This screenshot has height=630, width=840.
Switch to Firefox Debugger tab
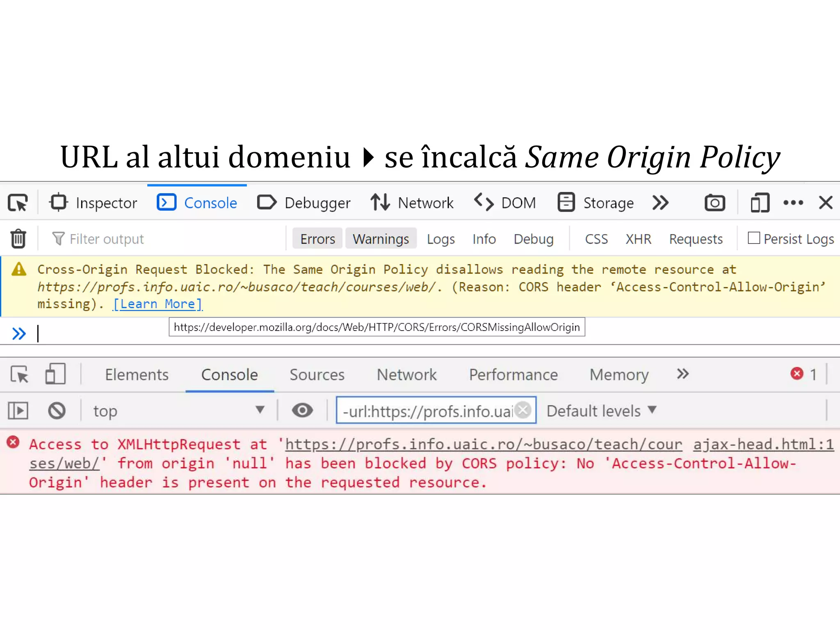(x=304, y=203)
